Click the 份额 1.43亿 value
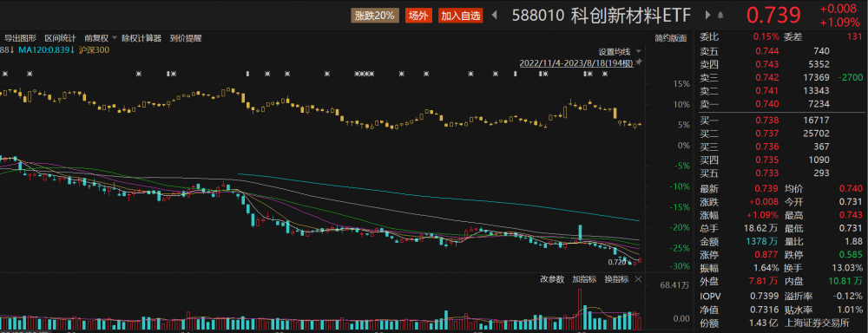The width and height of the screenshot is (868, 333). pyautogui.click(x=762, y=323)
